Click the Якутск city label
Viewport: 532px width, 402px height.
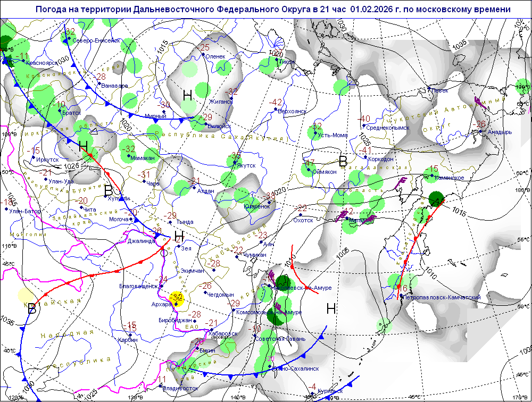tap(245, 166)
